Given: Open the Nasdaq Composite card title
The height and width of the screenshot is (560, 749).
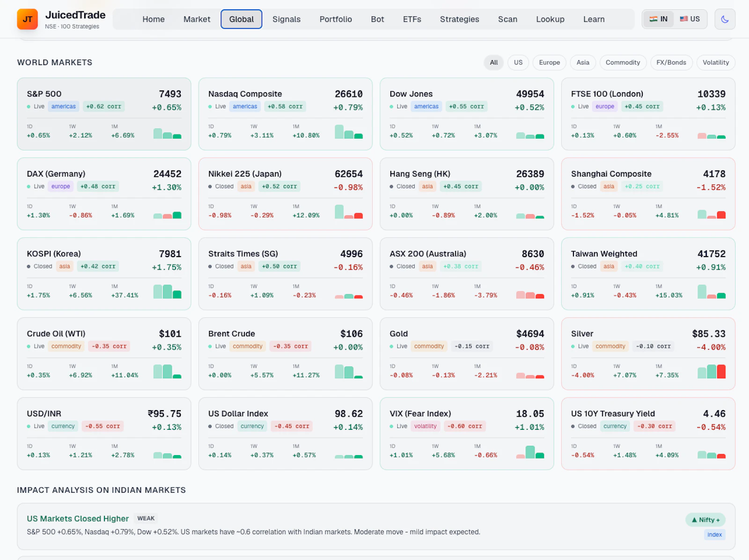Looking at the screenshot, I should click(x=245, y=94).
